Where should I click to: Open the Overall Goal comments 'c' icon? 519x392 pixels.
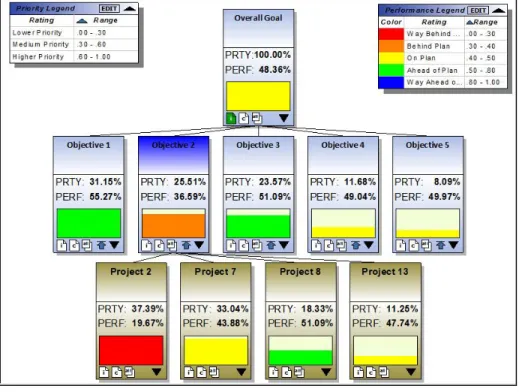click(x=244, y=118)
